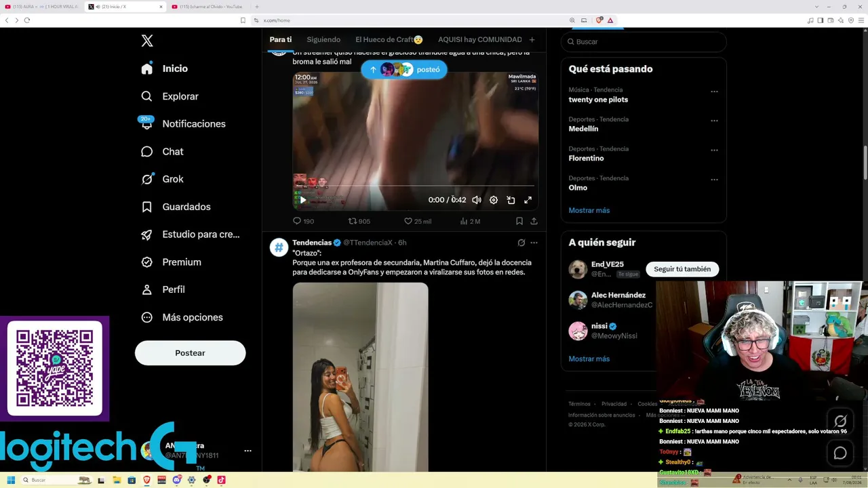The width and height of the screenshot is (868, 488).
Task: Enter fullscreen for the video
Action: 528,200
